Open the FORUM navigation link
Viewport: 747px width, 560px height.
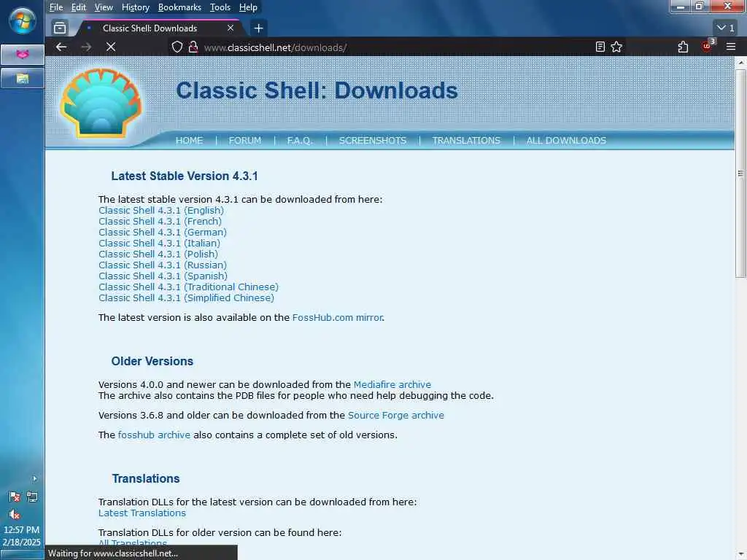pos(245,141)
